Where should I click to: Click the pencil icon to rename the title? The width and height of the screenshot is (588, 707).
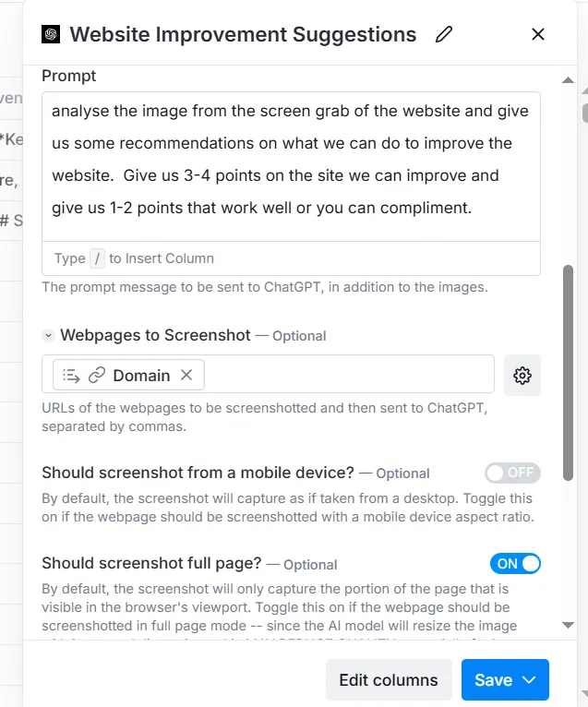(x=444, y=34)
